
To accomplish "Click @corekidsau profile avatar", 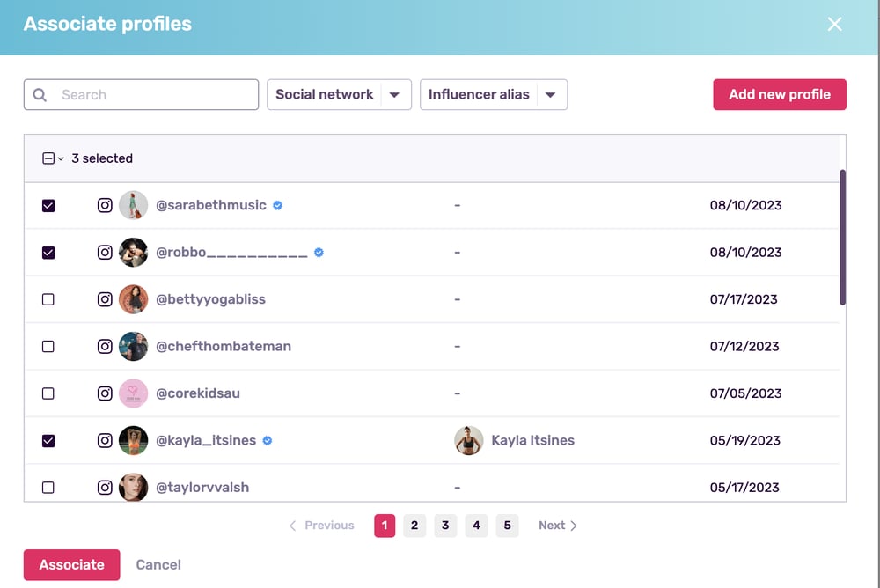I will [134, 393].
